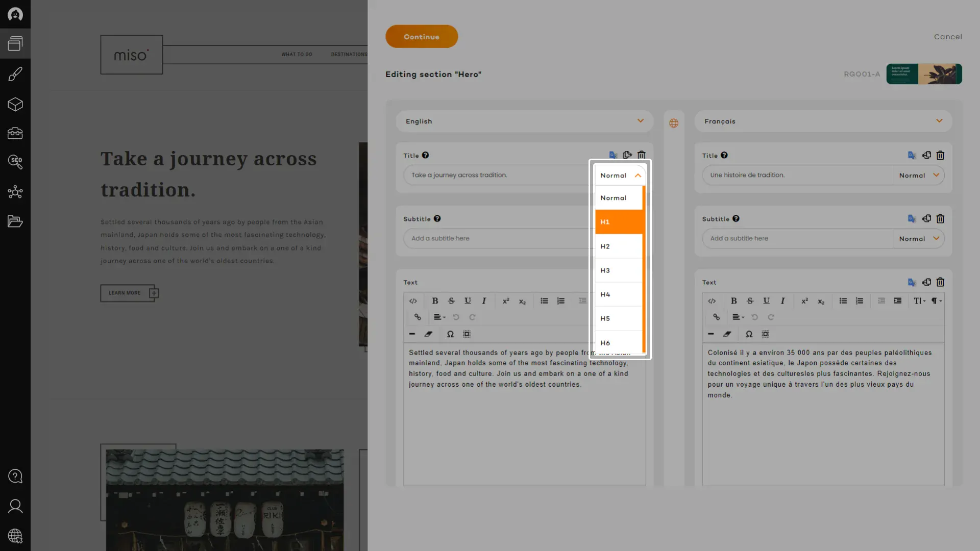980x551 pixels.
Task: Click translate icon for French Subtitle
Action: [912, 219]
